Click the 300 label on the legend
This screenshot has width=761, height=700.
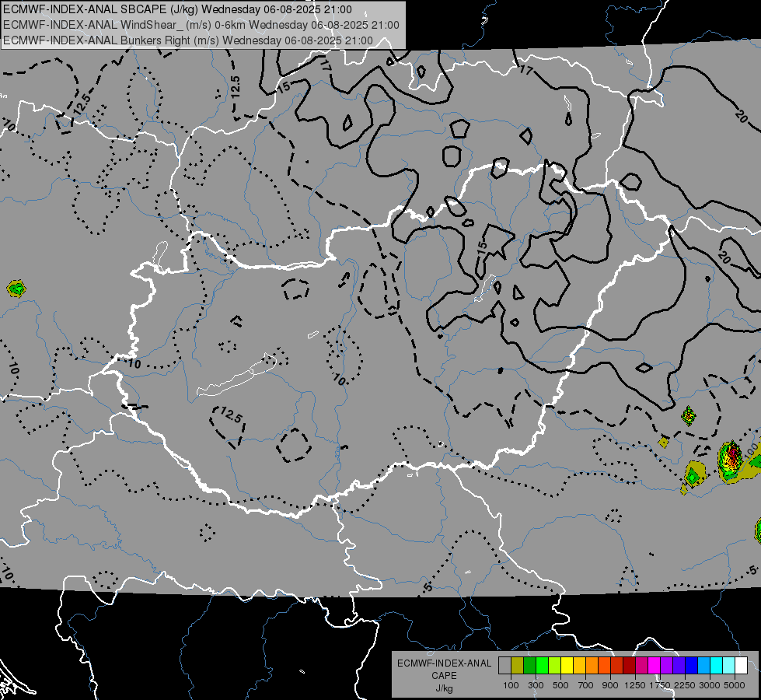coord(536,685)
